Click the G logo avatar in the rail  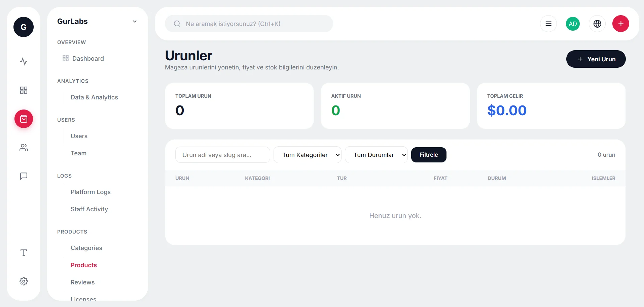[x=24, y=27]
